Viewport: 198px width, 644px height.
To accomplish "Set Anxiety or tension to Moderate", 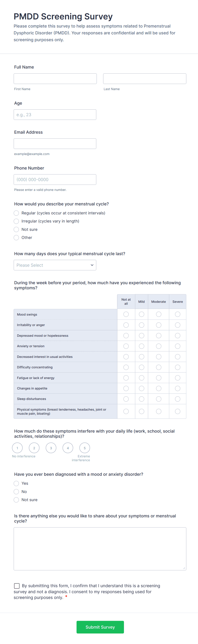I will pos(159,346).
